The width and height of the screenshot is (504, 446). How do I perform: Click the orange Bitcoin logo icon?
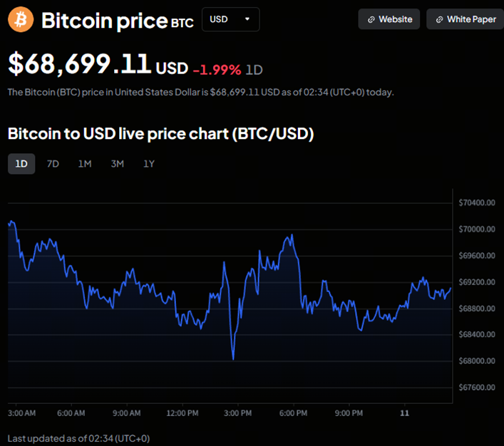tap(21, 20)
